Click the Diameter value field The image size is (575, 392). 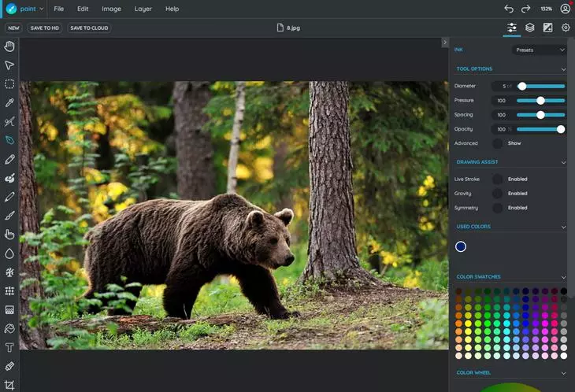coord(503,86)
